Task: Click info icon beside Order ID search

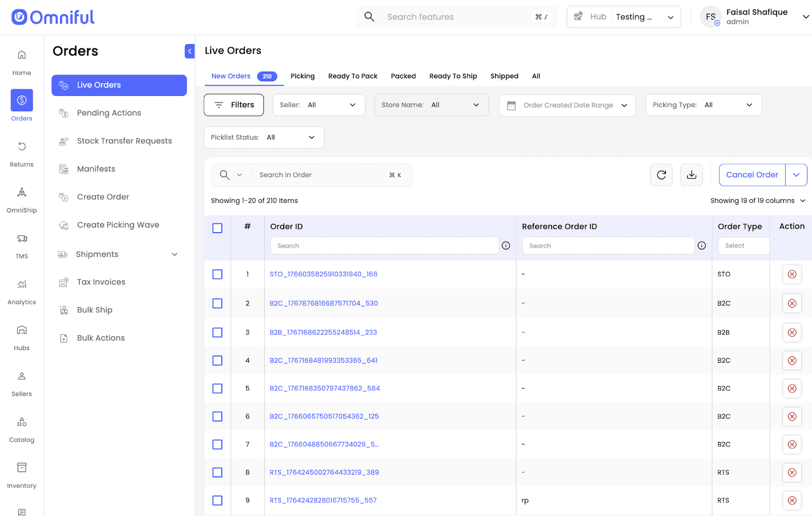Action: (x=506, y=246)
